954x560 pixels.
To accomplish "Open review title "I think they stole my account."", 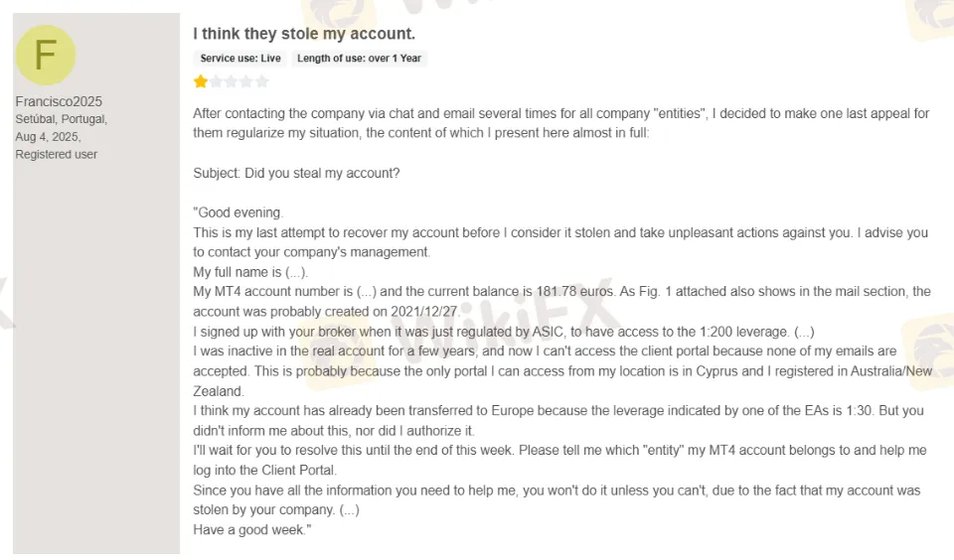I will tap(304, 34).
